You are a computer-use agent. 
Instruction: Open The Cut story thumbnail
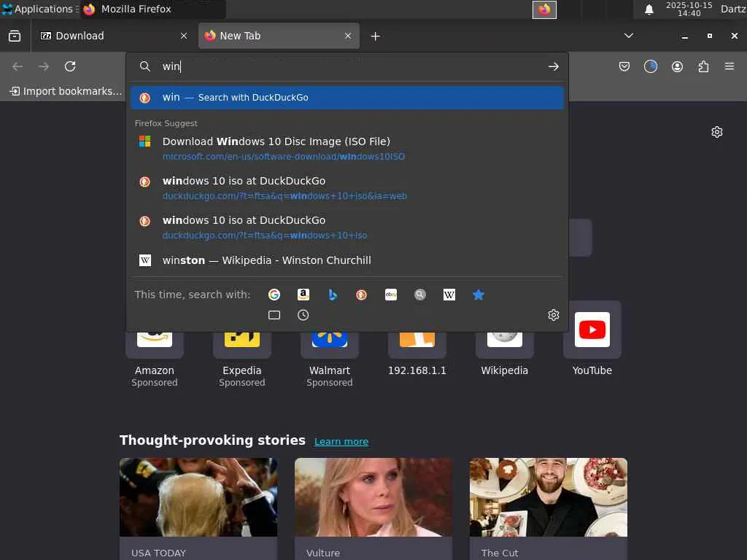coord(549,497)
